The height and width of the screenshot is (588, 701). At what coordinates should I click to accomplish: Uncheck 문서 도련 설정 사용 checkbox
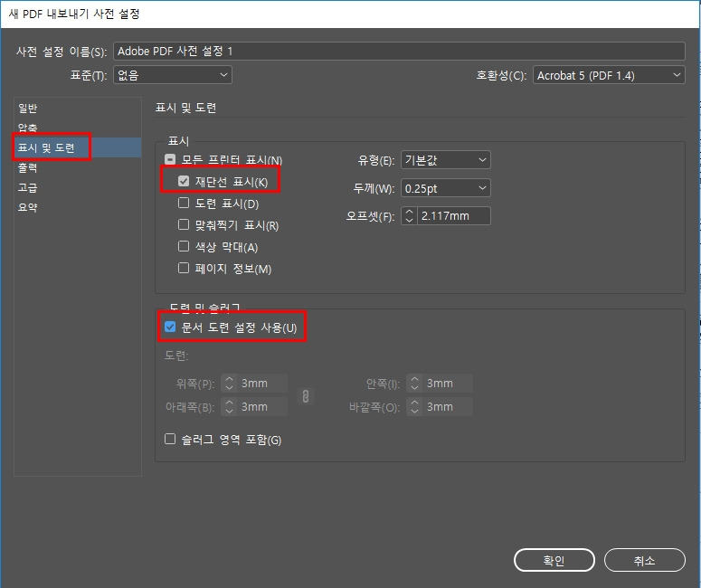(x=170, y=327)
